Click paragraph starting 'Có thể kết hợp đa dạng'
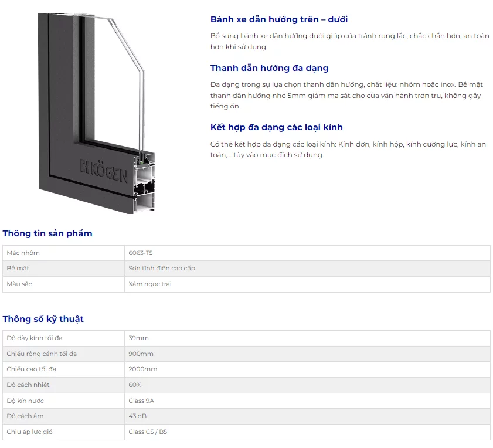The height and width of the screenshot is (448, 493). pos(348,150)
